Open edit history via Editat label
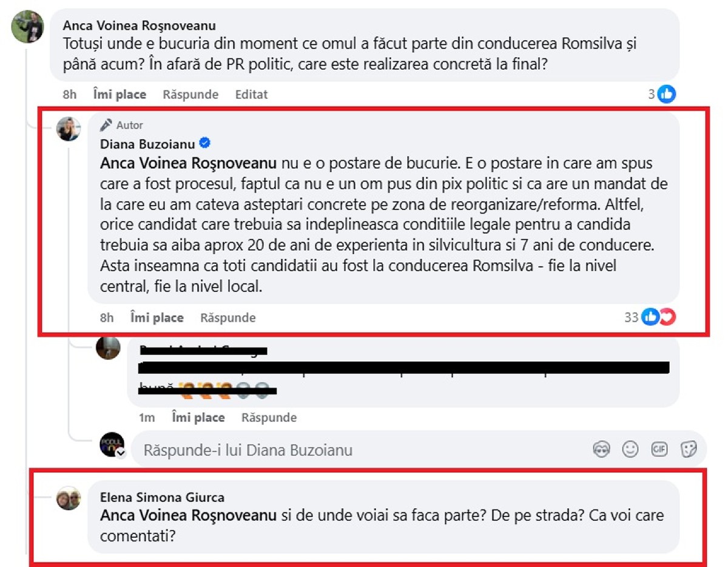The image size is (728, 567). pos(251,94)
